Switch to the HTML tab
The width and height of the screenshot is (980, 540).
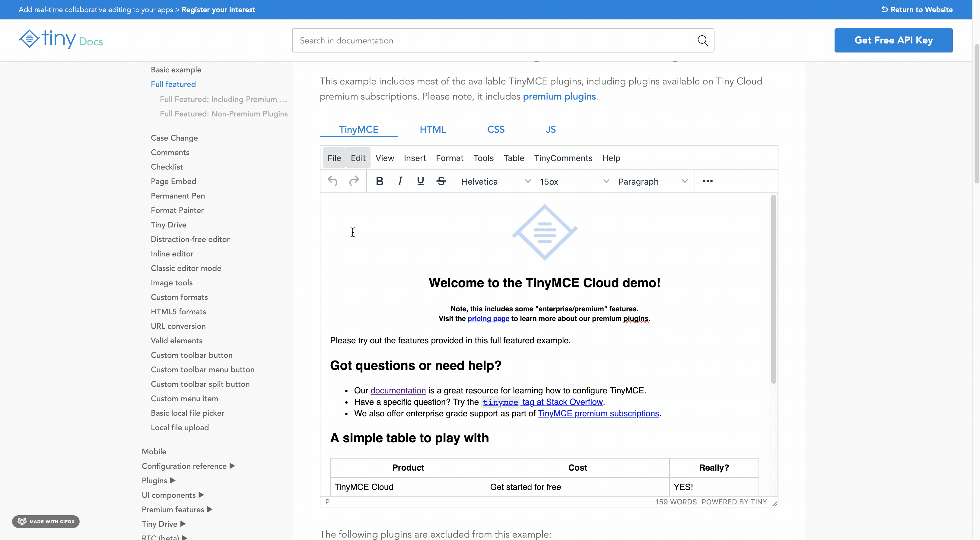433,129
